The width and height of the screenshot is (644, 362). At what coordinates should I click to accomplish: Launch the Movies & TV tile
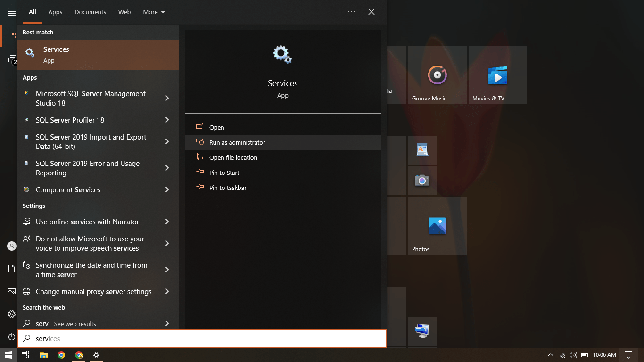pos(498,75)
